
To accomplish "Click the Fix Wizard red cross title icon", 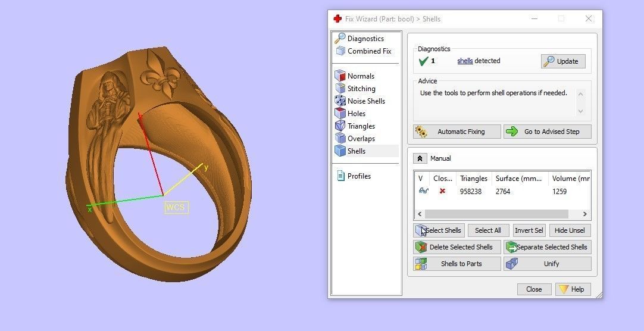I will [x=337, y=18].
